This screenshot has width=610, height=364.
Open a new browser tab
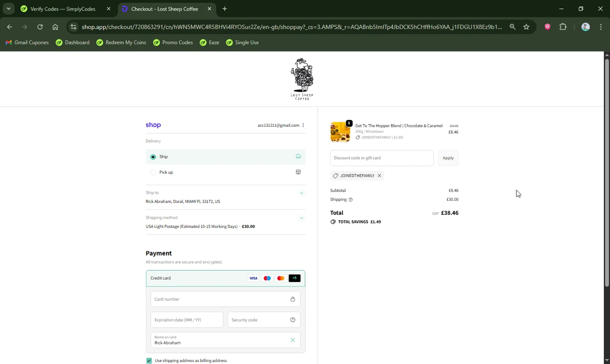pyautogui.click(x=225, y=9)
